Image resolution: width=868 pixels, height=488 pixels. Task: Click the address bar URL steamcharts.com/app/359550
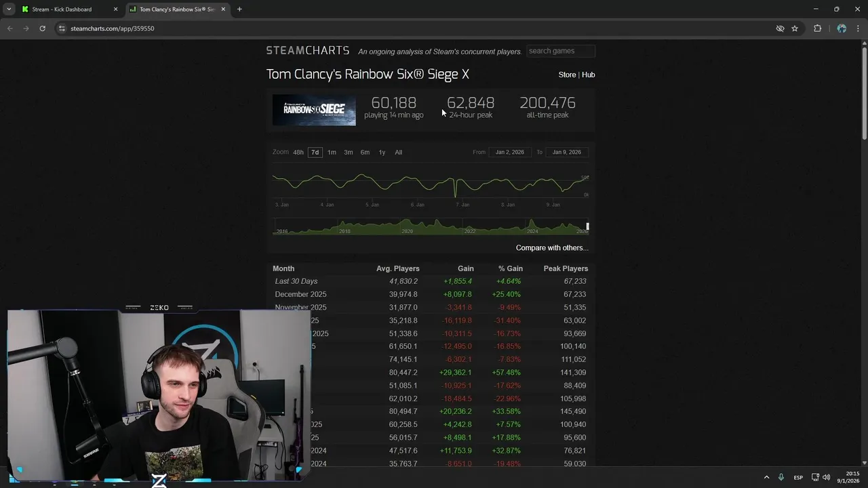[x=112, y=28]
